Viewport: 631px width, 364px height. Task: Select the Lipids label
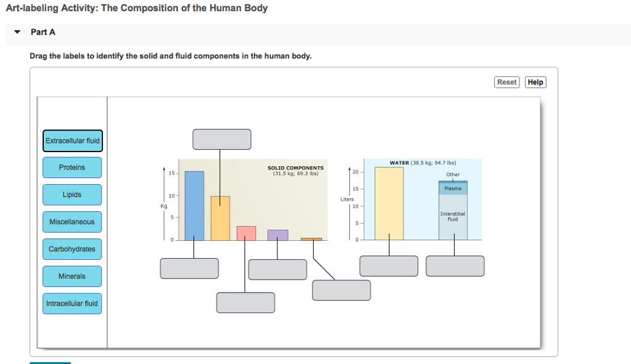(72, 195)
